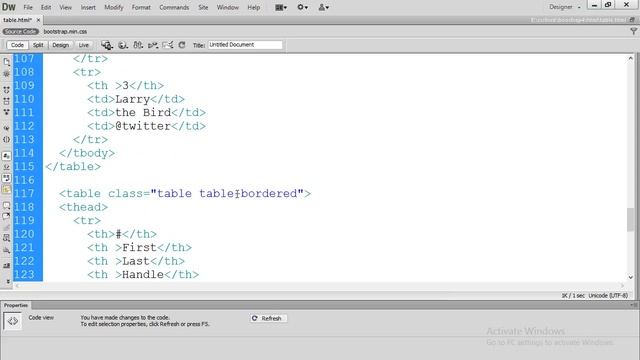Open the Open Documents list icon

[7, 62]
